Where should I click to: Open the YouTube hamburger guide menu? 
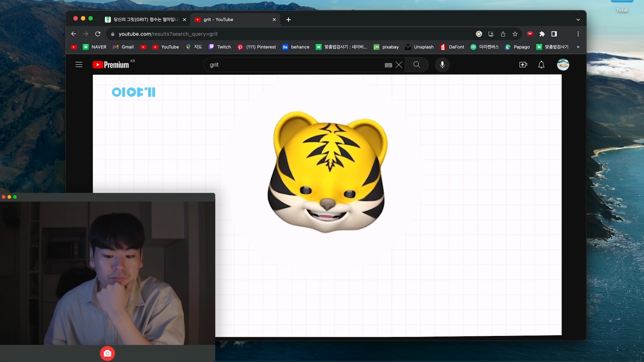point(78,65)
